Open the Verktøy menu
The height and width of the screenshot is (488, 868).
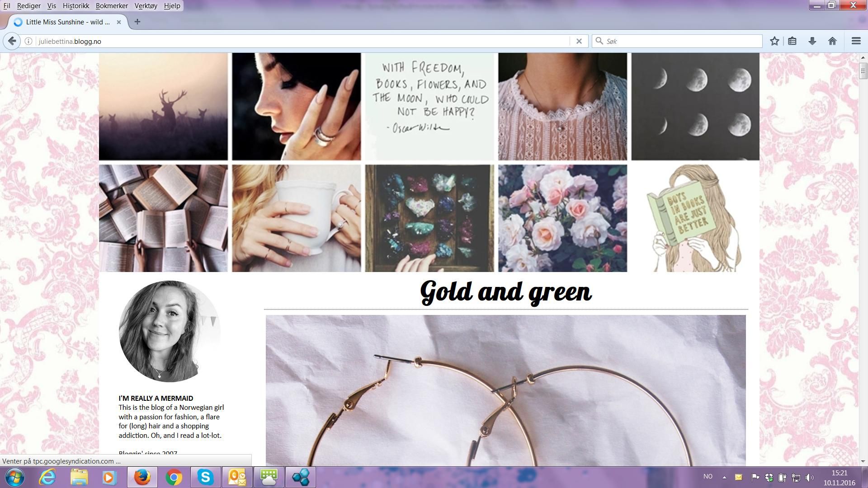pos(146,6)
